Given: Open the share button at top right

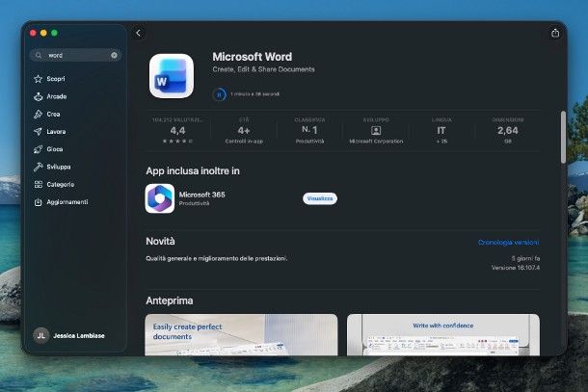Looking at the screenshot, I should (x=555, y=33).
